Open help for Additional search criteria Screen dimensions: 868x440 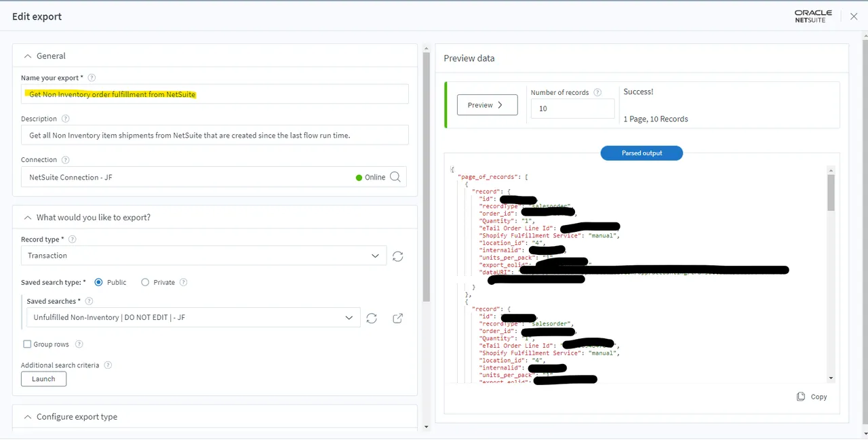[x=108, y=365]
